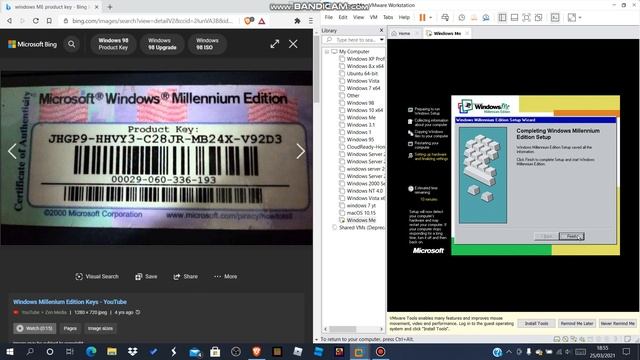
Task: Open the browser extensions puzzle icon
Action: [297, 21]
